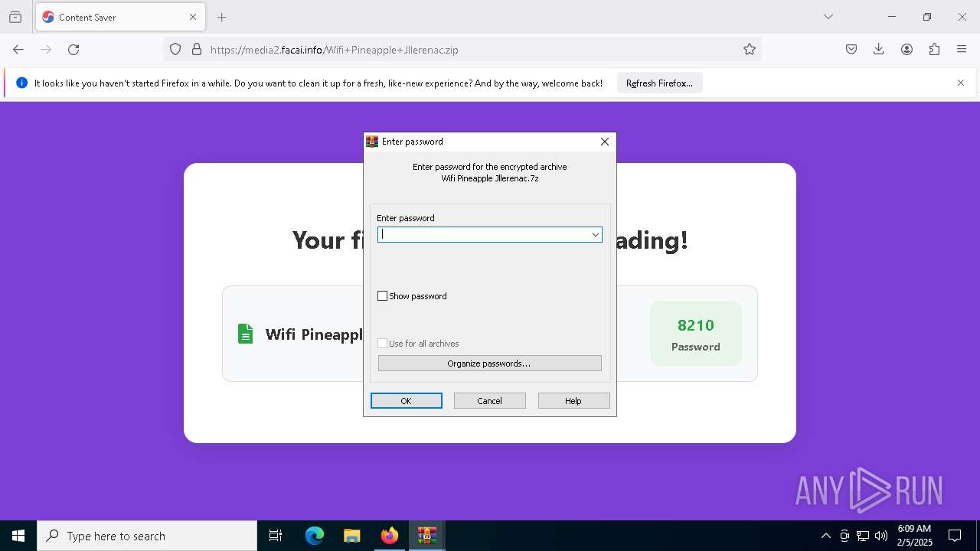This screenshot has width=980, height=551.
Task: Click the Refresh Firefox button
Action: (659, 83)
